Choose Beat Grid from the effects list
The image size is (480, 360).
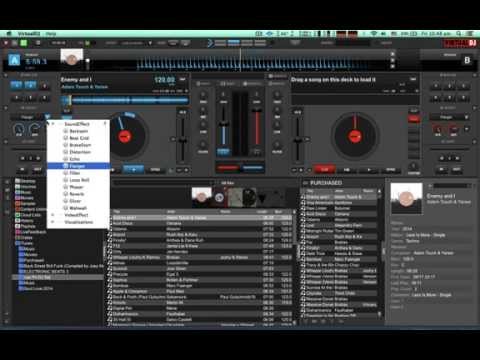[79, 138]
